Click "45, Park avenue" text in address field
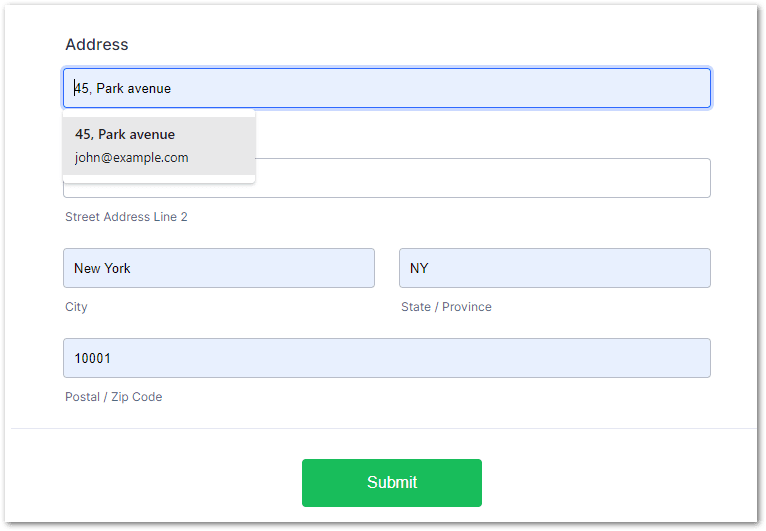The width and height of the screenshot is (766, 531). [123, 88]
